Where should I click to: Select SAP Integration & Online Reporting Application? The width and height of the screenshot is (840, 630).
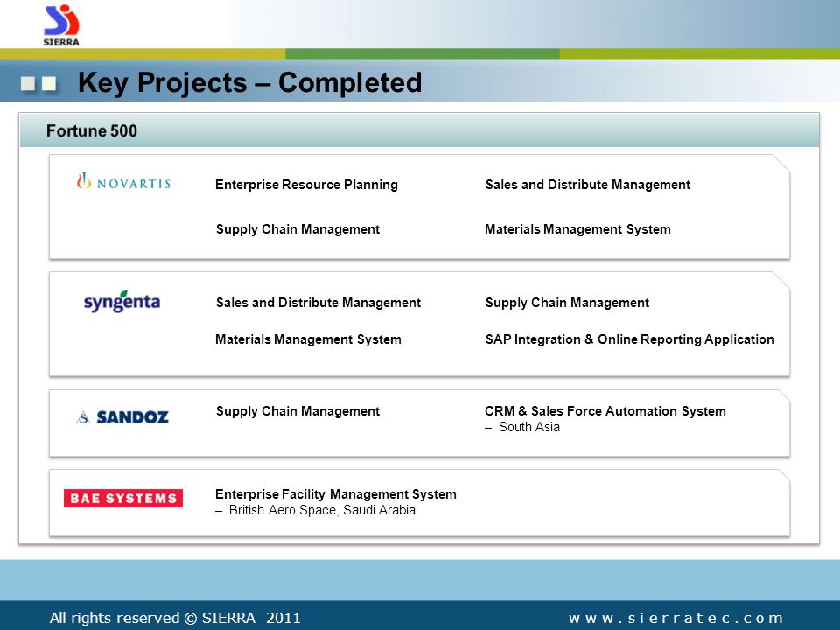[629, 339]
